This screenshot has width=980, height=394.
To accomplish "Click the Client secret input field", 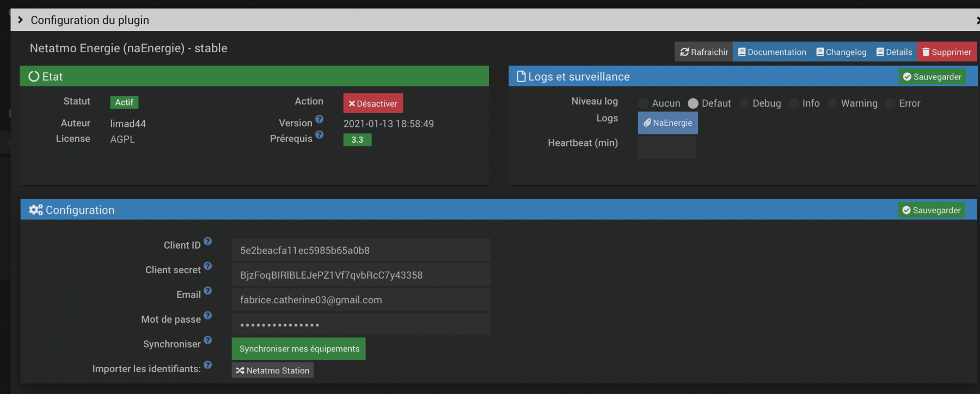I will tap(362, 275).
